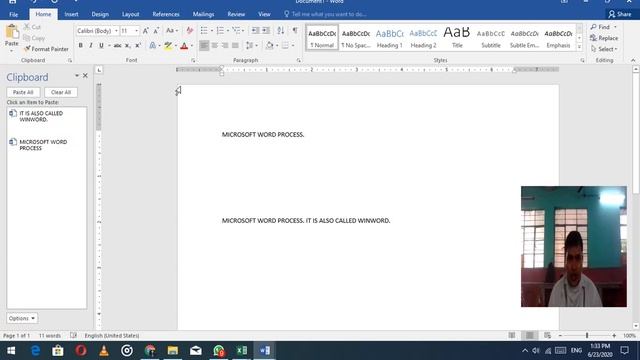This screenshot has width=640, height=360.
Task: Insert a numbered list
Action: pos(220,31)
